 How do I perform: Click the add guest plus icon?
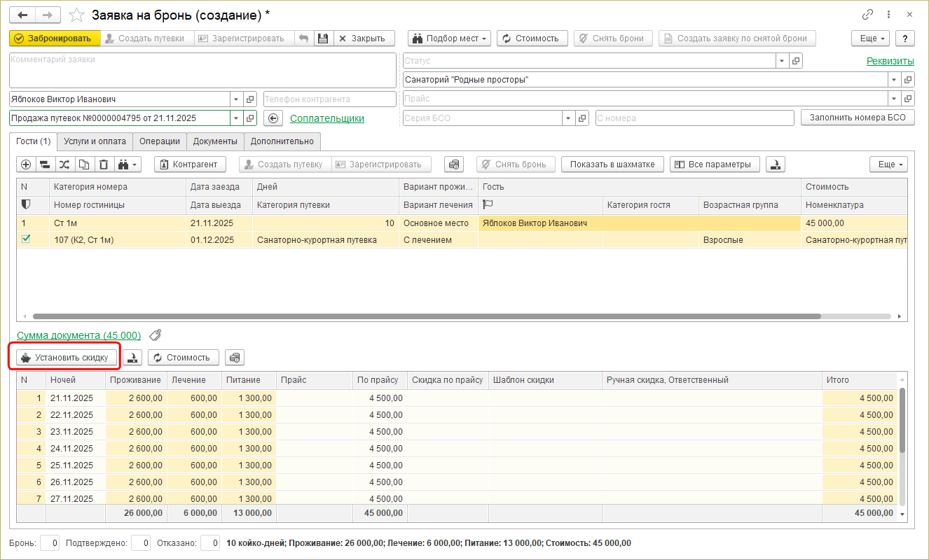click(x=26, y=164)
